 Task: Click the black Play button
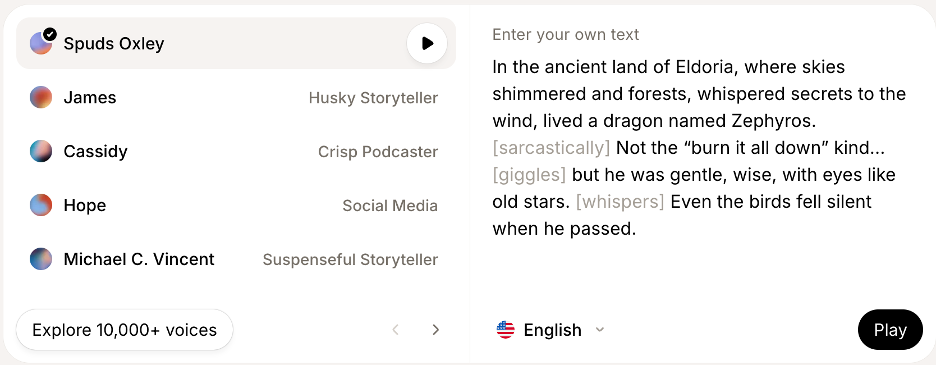tap(890, 330)
